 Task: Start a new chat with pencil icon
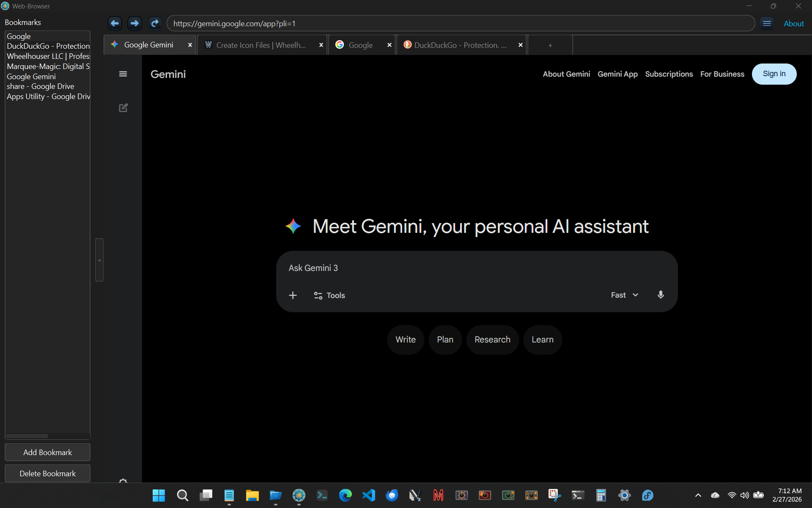tap(123, 108)
